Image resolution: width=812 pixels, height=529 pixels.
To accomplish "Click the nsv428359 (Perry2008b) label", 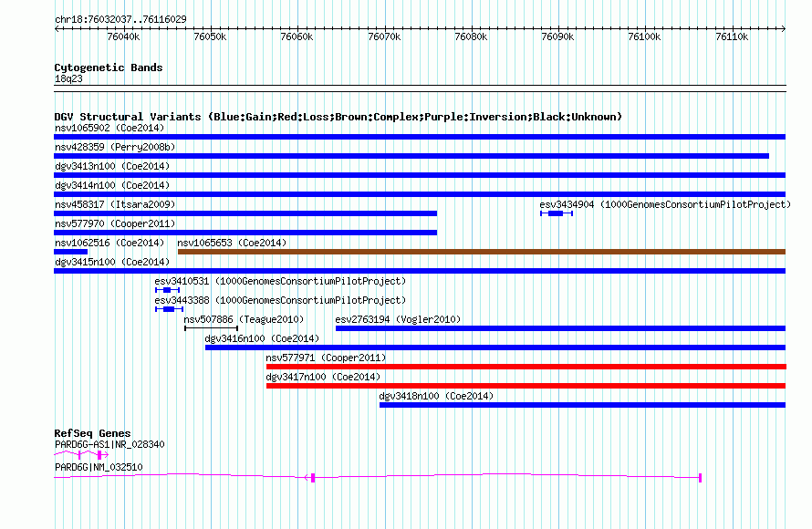I will (115, 147).
